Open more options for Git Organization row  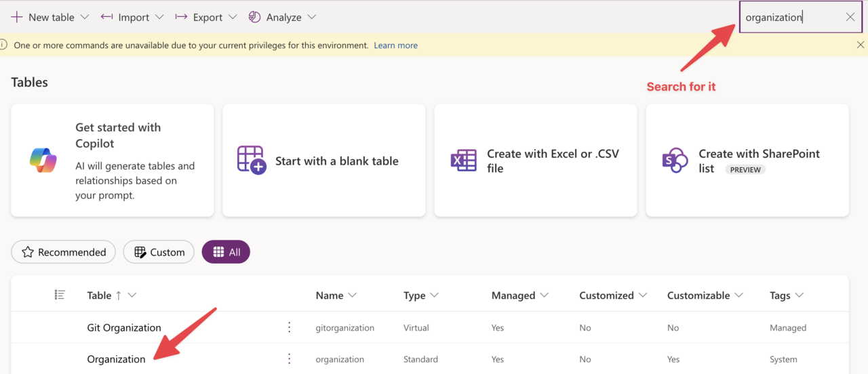coord(290,327)
